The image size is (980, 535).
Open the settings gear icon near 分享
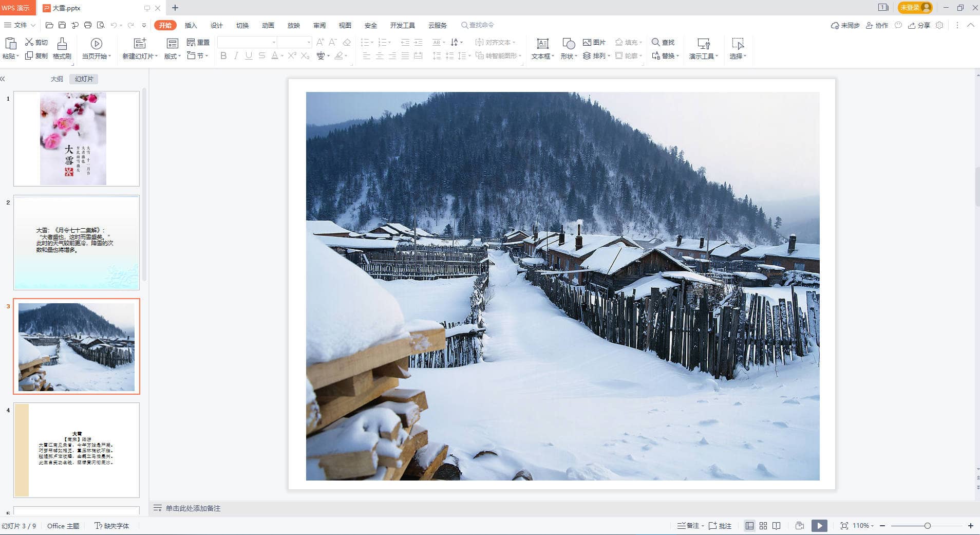939,25
